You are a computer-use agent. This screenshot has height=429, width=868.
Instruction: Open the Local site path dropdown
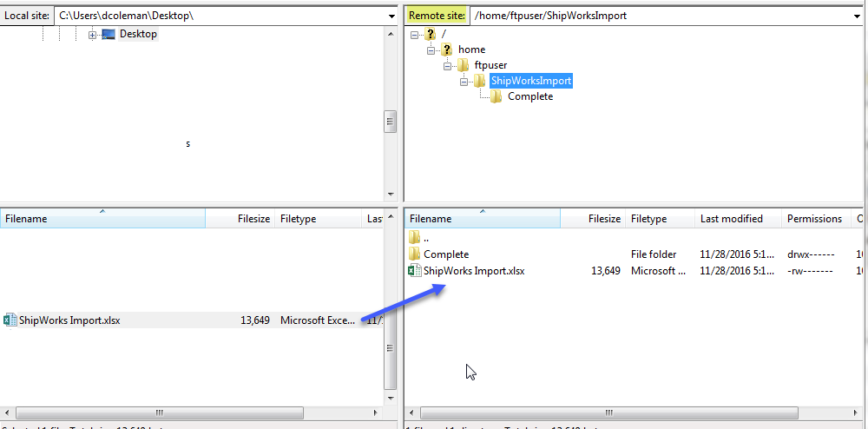click(x=391, y=16)
